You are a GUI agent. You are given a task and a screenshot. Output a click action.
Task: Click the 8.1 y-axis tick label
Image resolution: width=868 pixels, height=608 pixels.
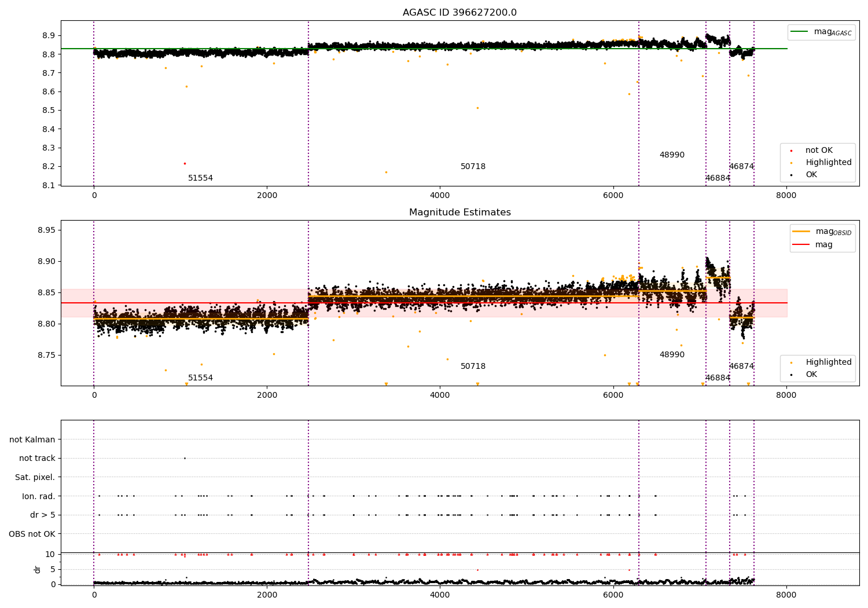pyautogui.click(x=49, y=185)
